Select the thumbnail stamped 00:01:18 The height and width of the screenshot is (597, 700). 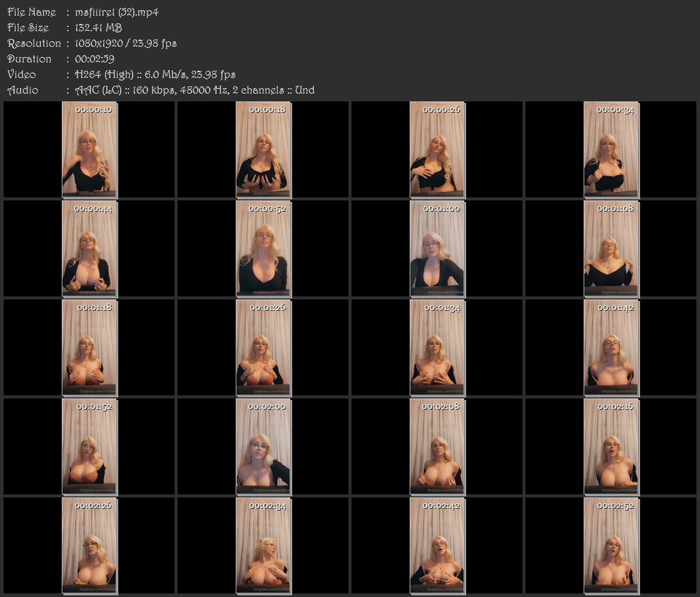pos(89,348)
